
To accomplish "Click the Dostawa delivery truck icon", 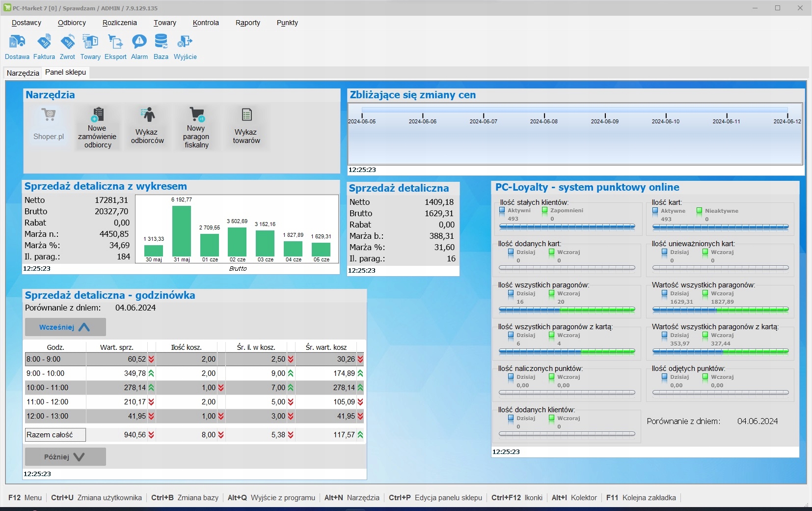I will pos(17,43).
